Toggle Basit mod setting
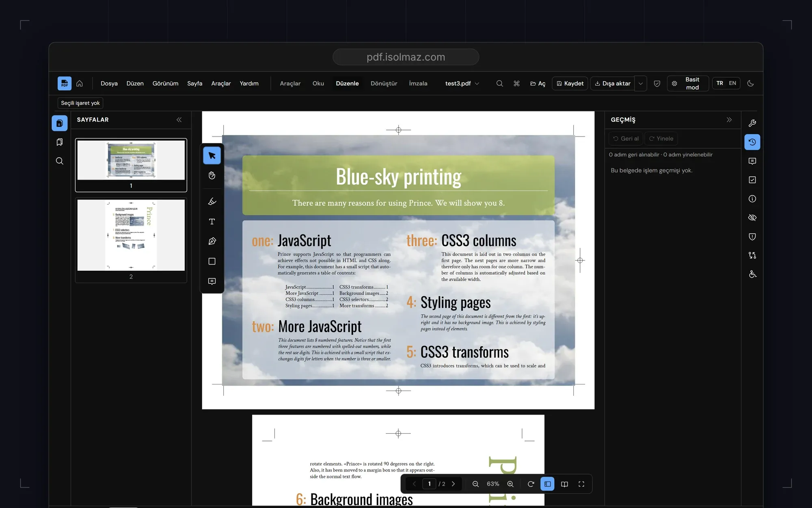 point(688,83)
